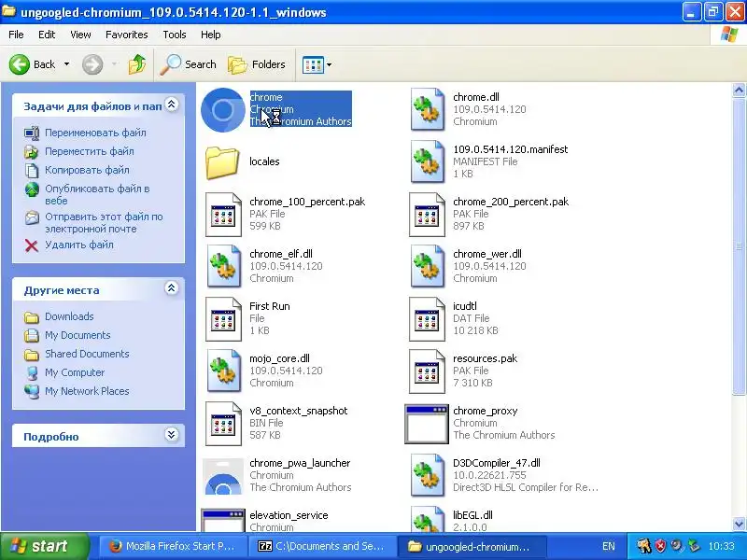Open the Tools menu
The image size is (747, 560).
(175, 35)
